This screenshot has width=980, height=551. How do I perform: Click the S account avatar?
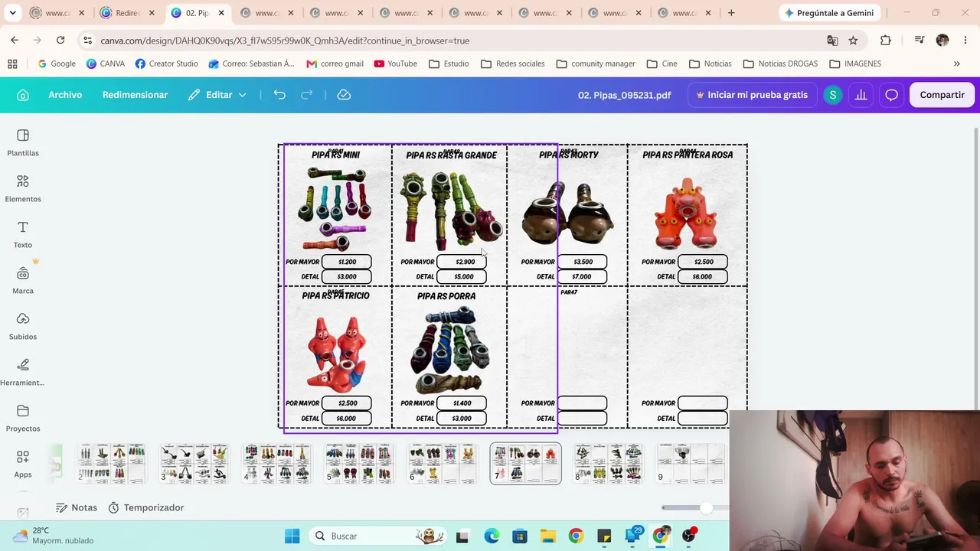[x=832, y=95]
